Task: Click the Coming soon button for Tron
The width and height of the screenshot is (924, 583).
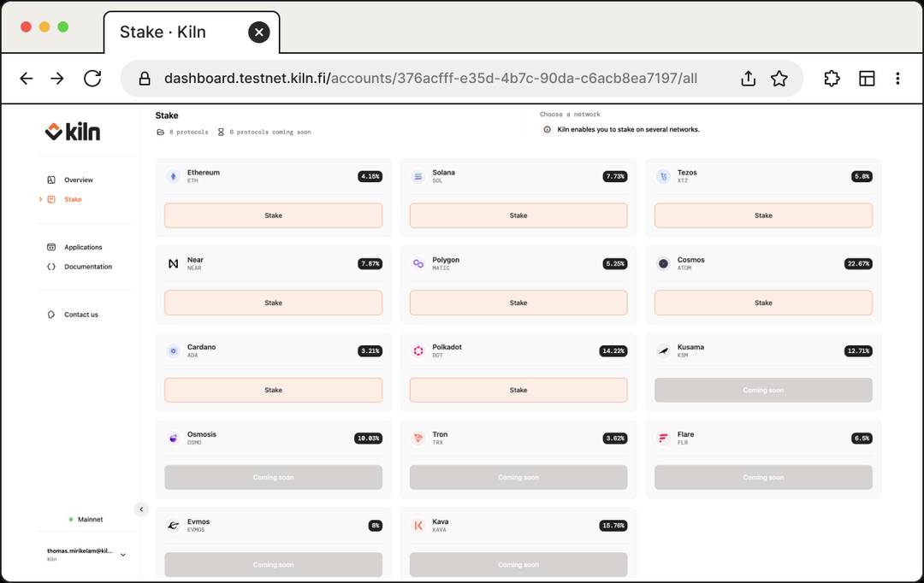Action: pos(518,477)
